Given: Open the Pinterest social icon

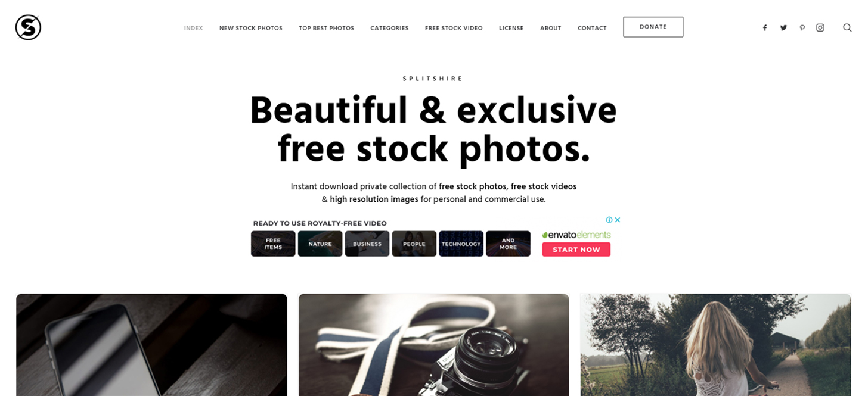Looking at the screenshot, I should pyautogui.click(x=802, y=28).
